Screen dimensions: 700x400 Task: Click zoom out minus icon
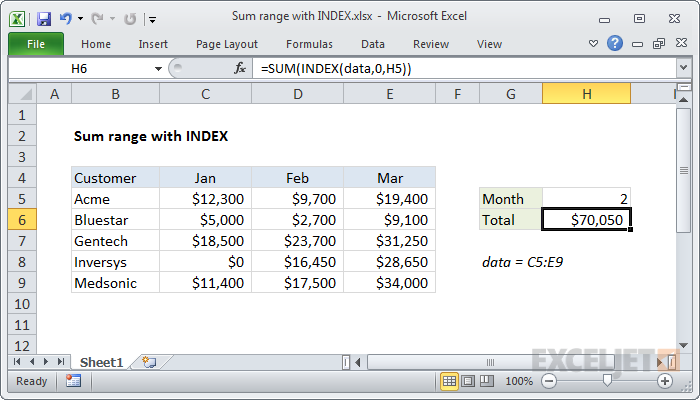[547, 381]
